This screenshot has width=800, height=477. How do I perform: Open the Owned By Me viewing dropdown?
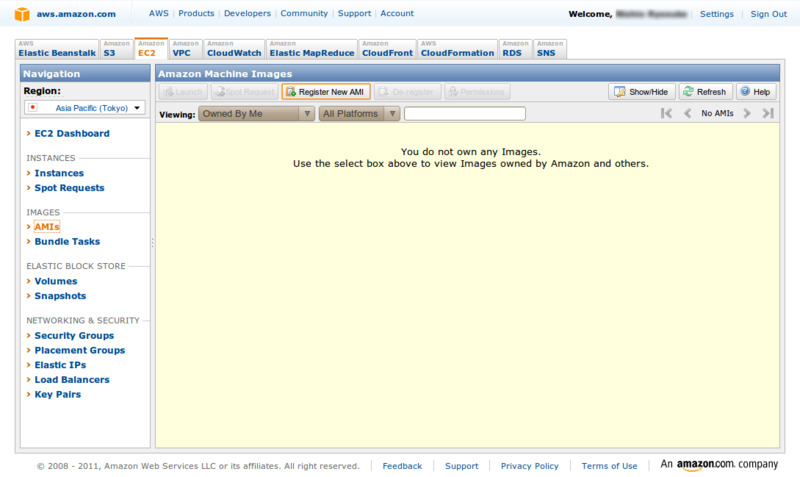[x=256, y=114]
